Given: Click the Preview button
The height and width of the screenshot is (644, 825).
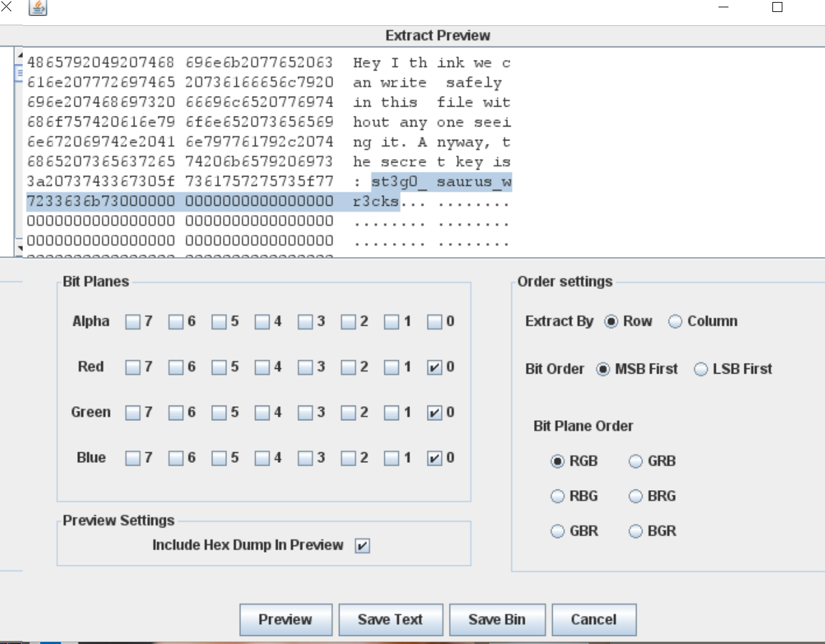Looking at the screenshot, I should pos(286,620).
